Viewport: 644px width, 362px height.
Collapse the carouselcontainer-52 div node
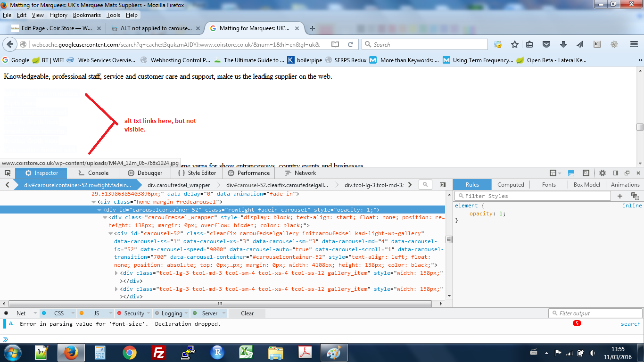[99, 210]
